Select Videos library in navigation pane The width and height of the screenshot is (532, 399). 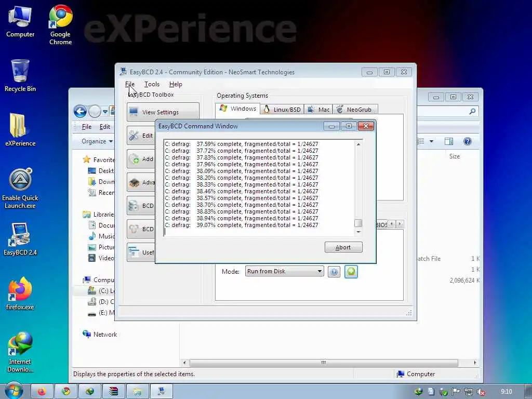pyautogui.click(x=101, y=258)
